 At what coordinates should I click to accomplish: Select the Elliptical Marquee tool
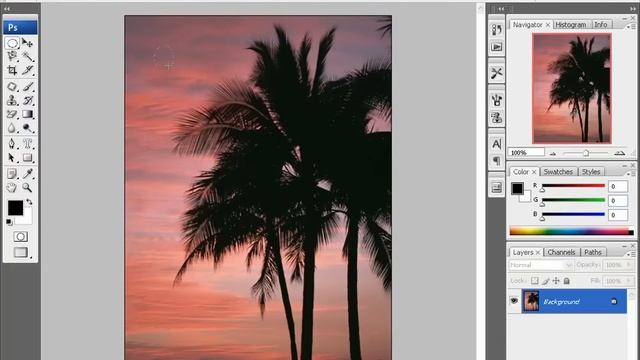click(x=12, y=43)
